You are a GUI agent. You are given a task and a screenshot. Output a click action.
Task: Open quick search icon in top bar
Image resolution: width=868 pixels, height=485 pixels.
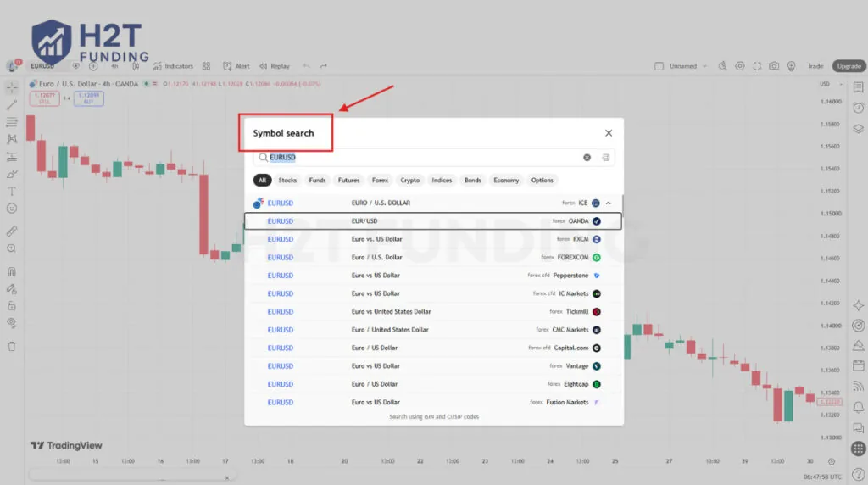(x=722, y=66)
